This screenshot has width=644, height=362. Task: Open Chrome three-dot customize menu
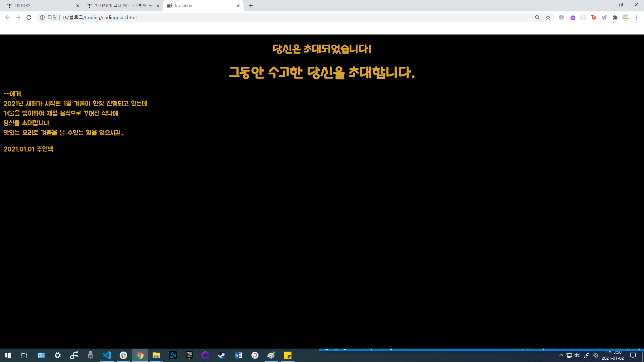(x=637, y=17)
